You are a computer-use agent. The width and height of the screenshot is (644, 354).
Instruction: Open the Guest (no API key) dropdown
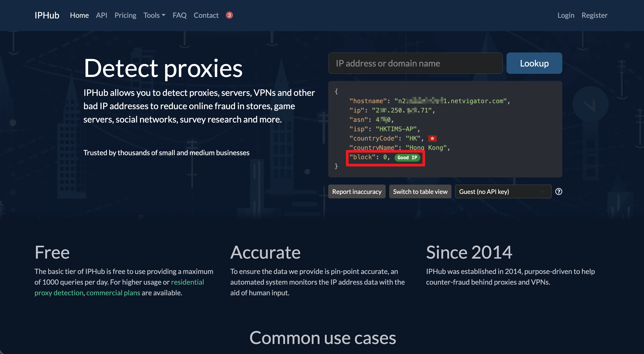click(x=503, y=192)
